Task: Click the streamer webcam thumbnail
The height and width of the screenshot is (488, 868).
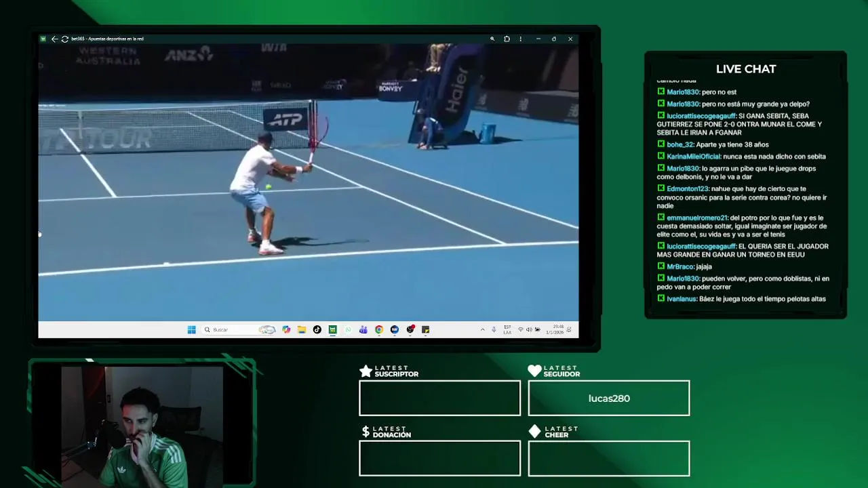Action: coord(142,426)
